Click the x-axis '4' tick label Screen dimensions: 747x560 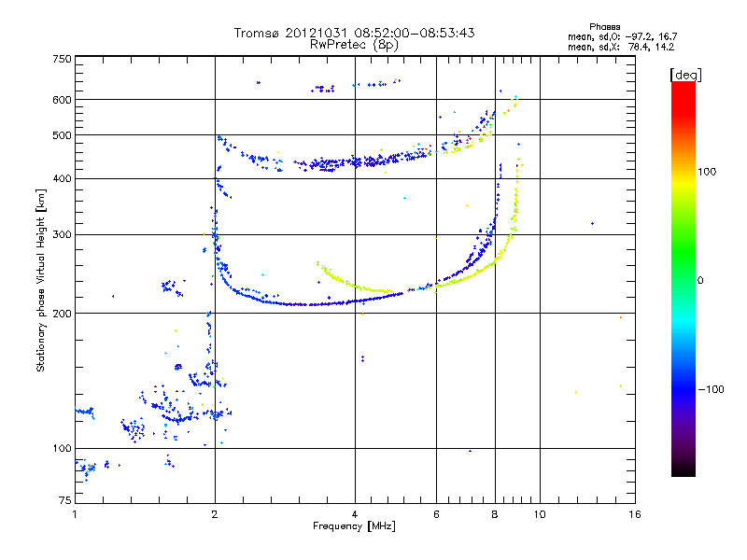(355, 514)
